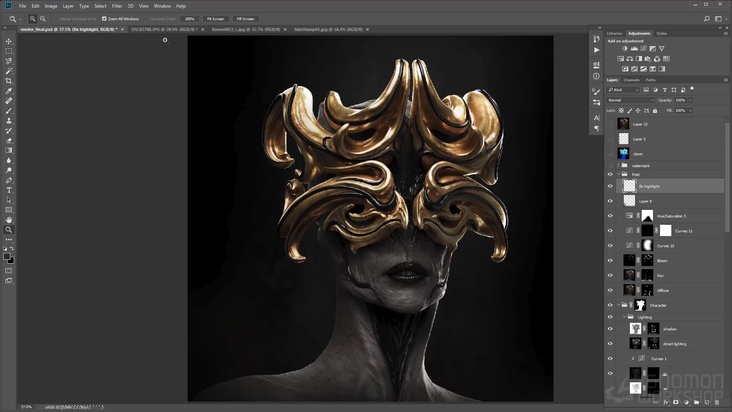Switch to the Channels tab
The width and height of the screenshot is (732, 412).
[x=631, y=80]
